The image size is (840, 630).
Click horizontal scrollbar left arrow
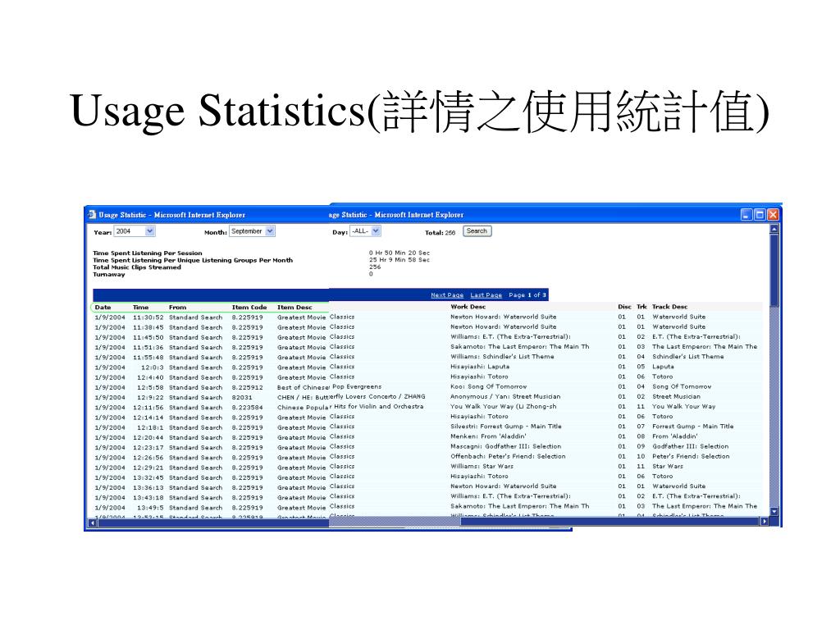(x=92, y=523)
